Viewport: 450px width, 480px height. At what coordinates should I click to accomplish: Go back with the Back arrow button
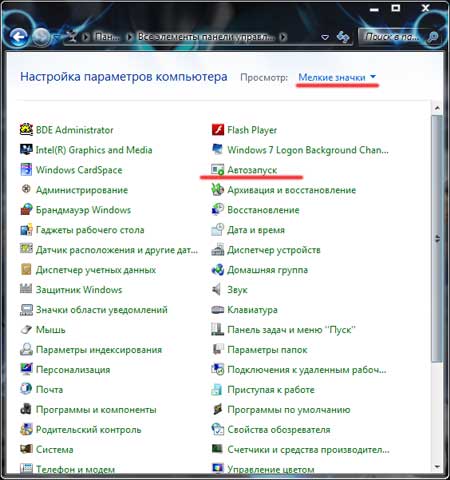pyautogui.click(x=18, y=36)
